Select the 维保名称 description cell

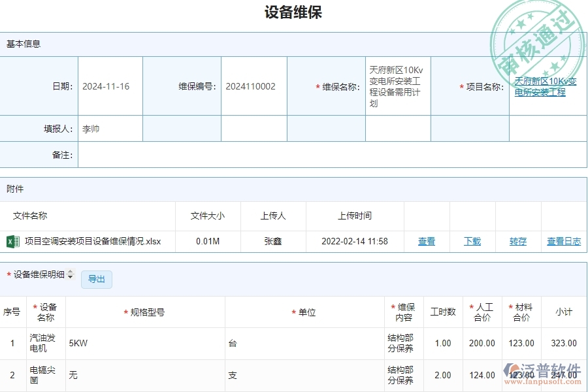click(397, 86)
